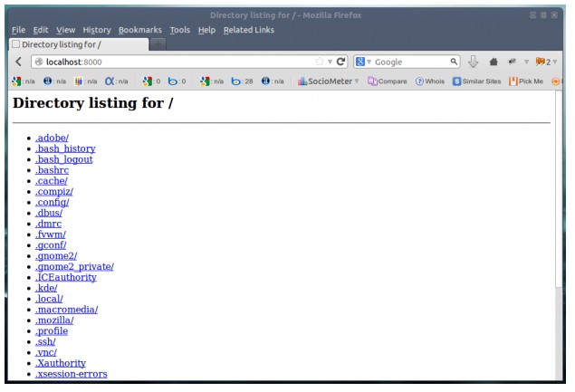This screenshot has width=575, height=392.
Task: Open the .gnome2_private/ directory link
Action: (74, 266)
